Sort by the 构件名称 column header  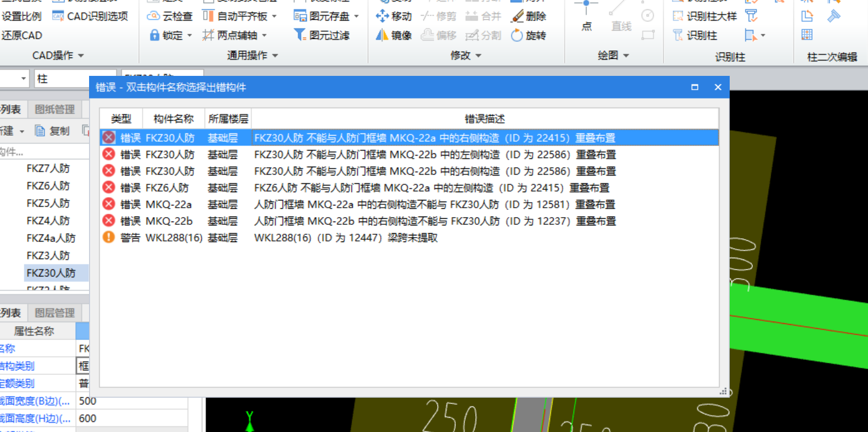(174, 119)
